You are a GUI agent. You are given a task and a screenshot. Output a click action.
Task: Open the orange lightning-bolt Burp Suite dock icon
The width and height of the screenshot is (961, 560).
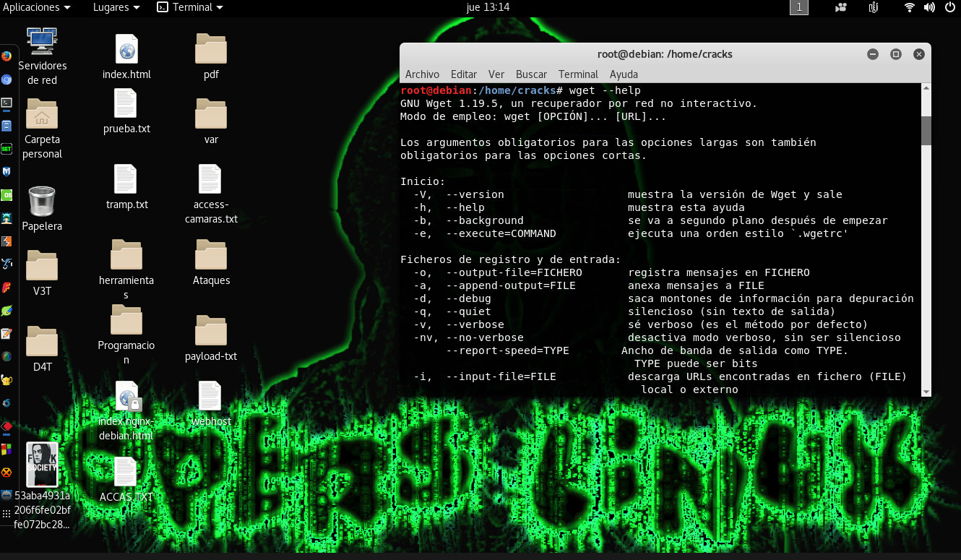tap(7, 241)
